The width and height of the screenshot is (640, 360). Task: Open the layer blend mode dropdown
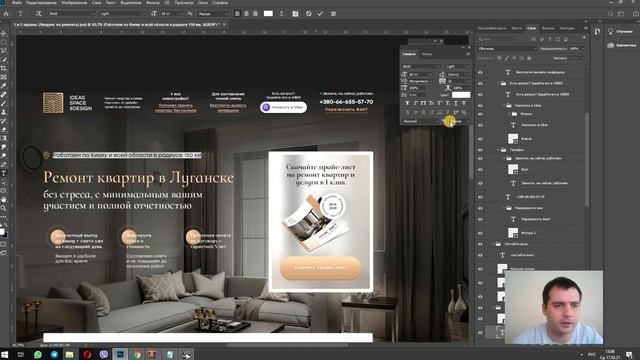click(507, 49)
